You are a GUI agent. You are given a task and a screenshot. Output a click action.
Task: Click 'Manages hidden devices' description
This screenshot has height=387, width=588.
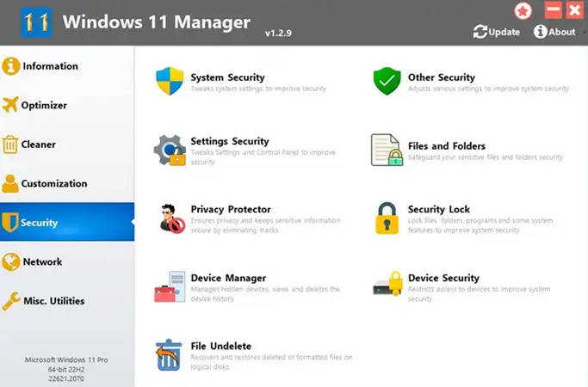click(x=265, y=294)
